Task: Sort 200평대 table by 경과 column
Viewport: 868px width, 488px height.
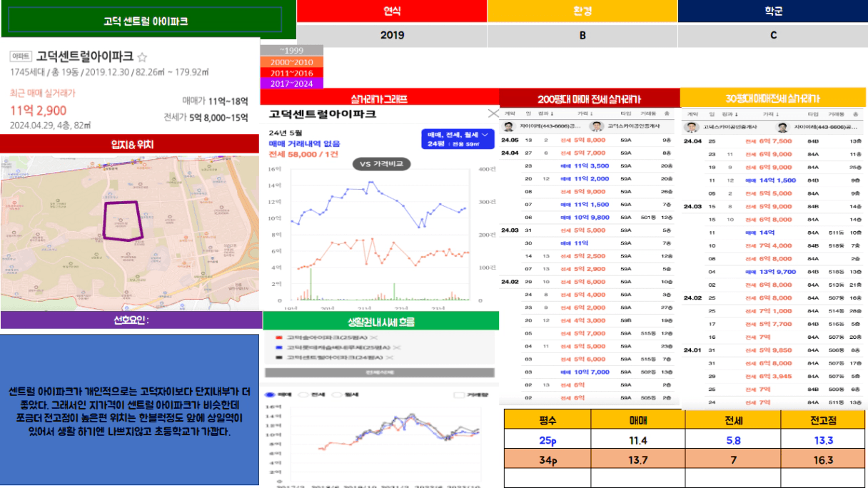Action: [x=545, y=113]
